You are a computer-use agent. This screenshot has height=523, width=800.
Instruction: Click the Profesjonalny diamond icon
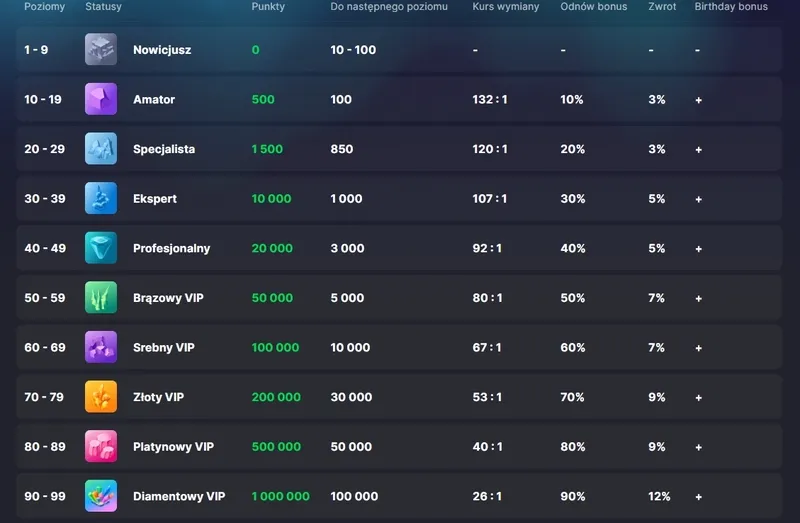[101, 248]
